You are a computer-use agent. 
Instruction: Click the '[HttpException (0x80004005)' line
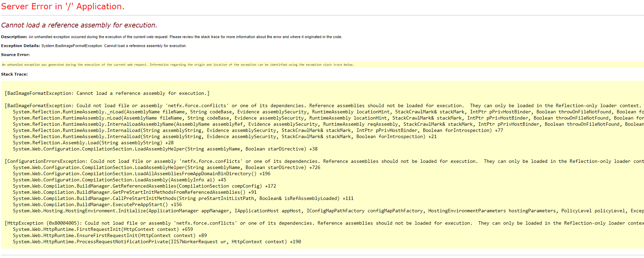coord(324,223)
